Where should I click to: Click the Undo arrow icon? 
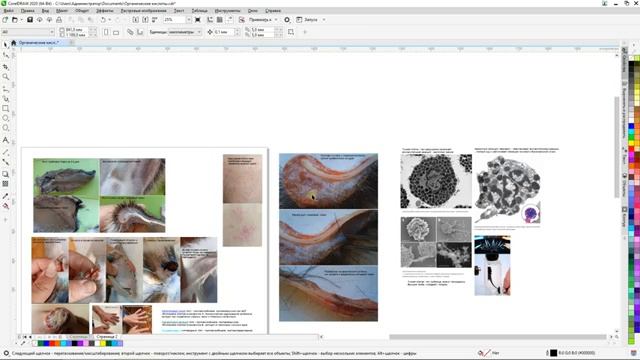tap(103, 20)
